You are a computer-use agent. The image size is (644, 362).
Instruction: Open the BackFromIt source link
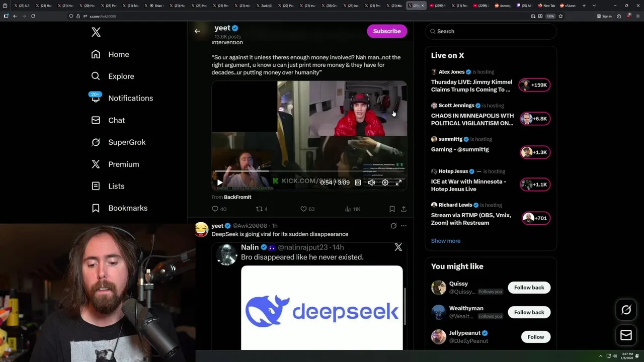coord(237,197)
